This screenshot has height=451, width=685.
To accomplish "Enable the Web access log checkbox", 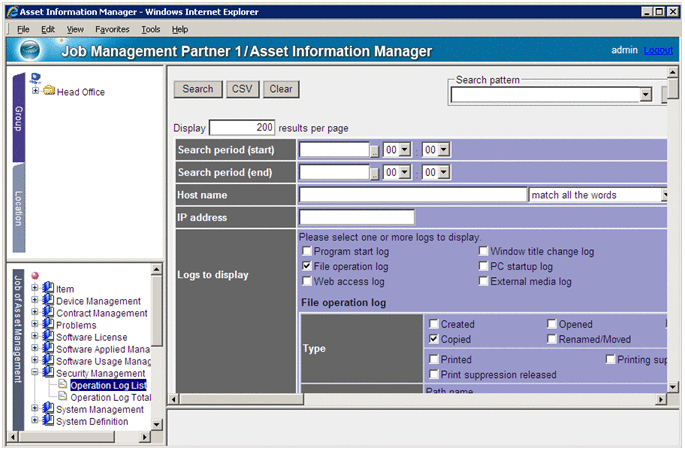I will tap(307, 282).
